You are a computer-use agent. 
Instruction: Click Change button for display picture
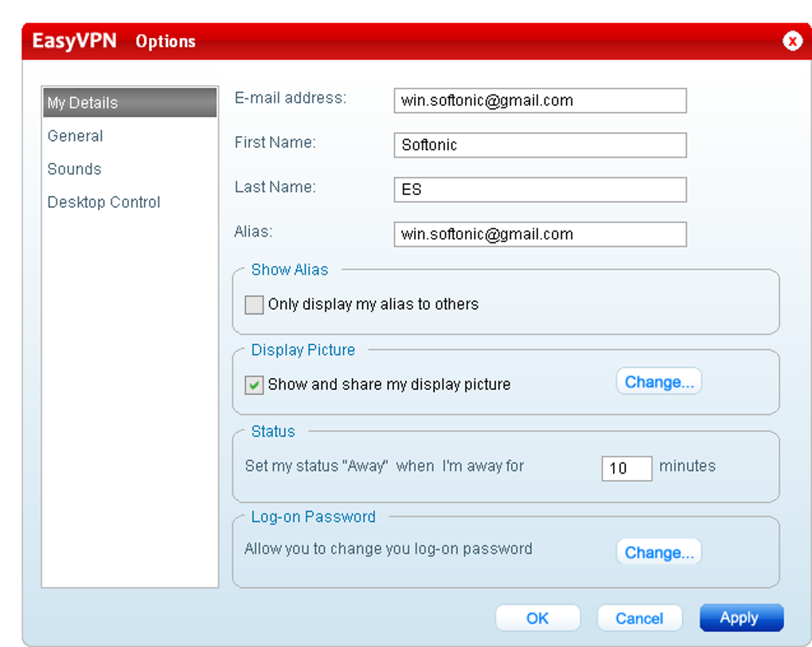tap(658, 381)
